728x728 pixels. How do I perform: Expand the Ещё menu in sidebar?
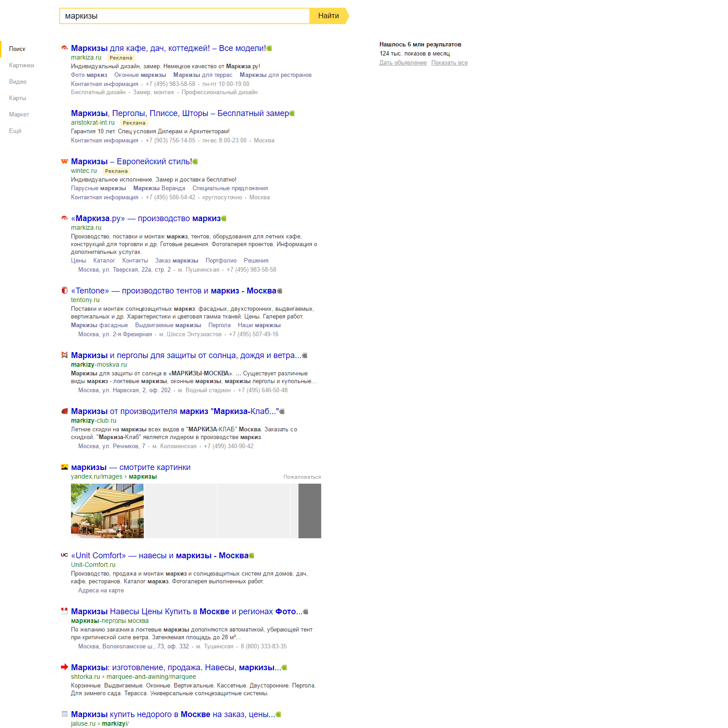pos(15,131)
